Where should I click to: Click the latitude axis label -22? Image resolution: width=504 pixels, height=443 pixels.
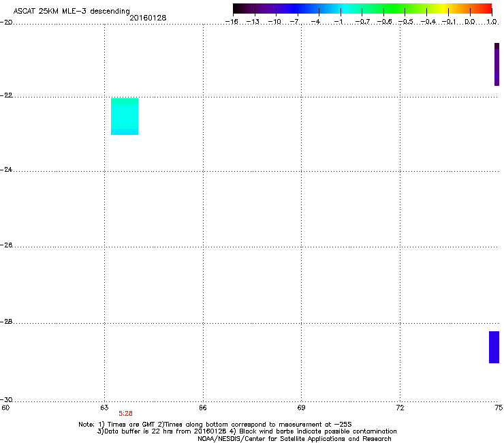[x=6, y=95]
